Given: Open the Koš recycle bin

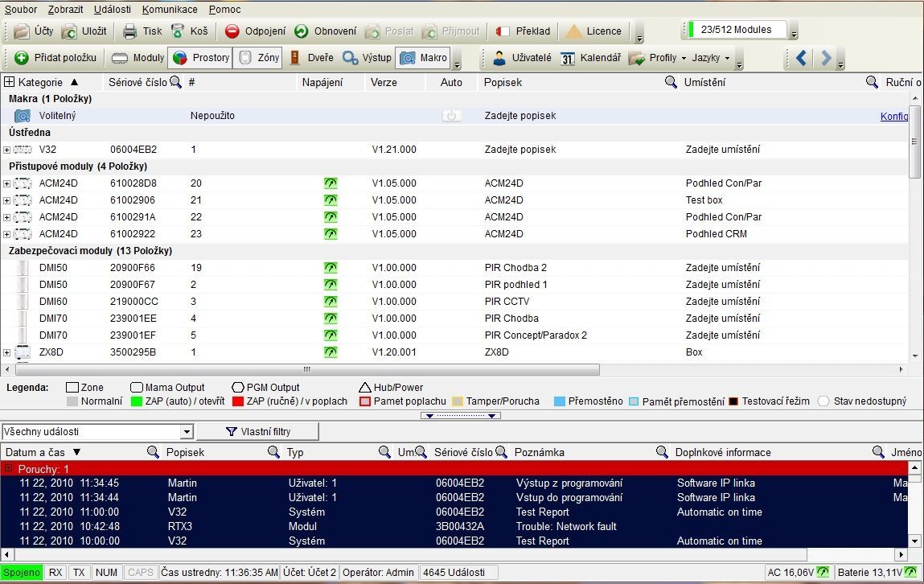Looking at the screenshot, I should point(178,31).
